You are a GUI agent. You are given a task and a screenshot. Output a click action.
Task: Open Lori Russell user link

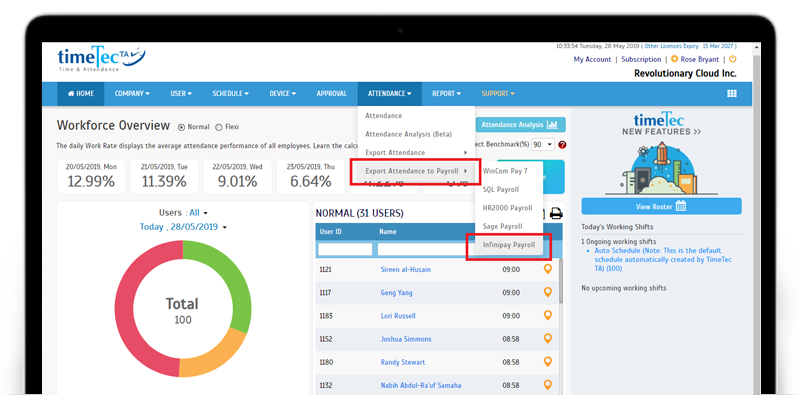(x=398, y=316)
